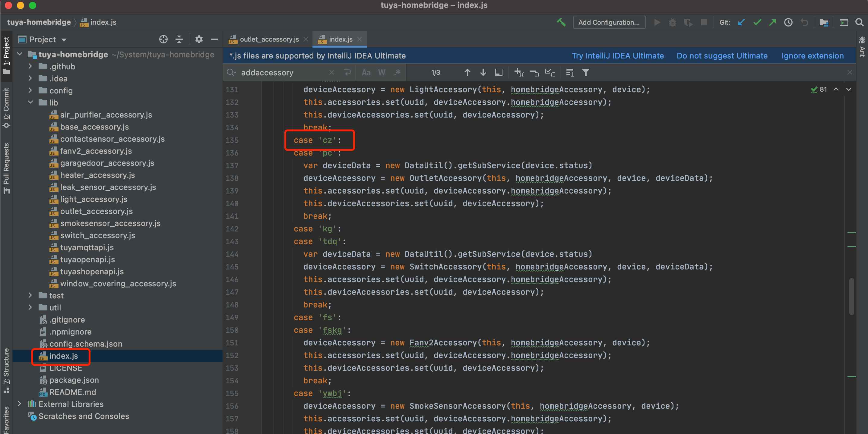The image size is (868, 434).
Task: Click the Add Selection for Next Occurrence icon
Action: [x=518, y=72]
